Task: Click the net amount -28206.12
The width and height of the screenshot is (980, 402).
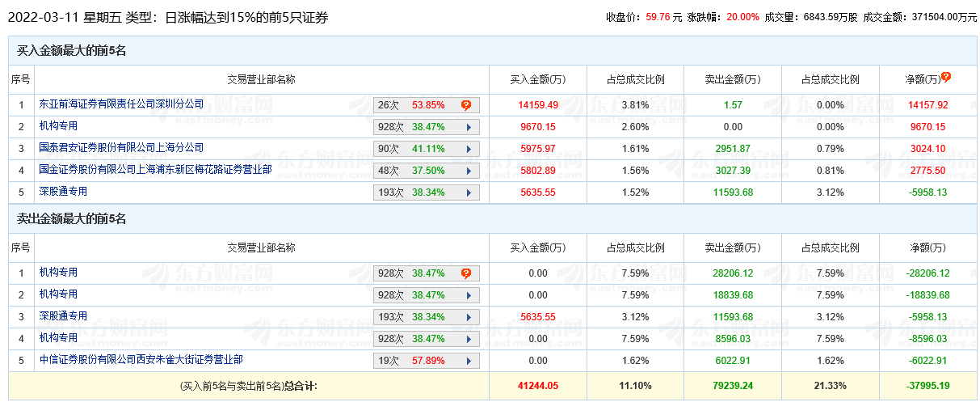Action: [x=927, y=273]
